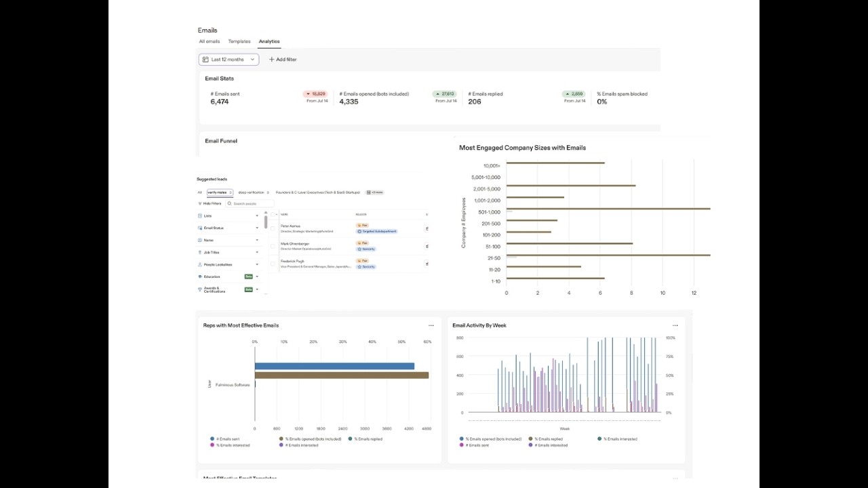Image resolution: width=868 pixels, height=488 pixels.
Task: Select the All suggested leads tab
Action: (x=199, y=192)
